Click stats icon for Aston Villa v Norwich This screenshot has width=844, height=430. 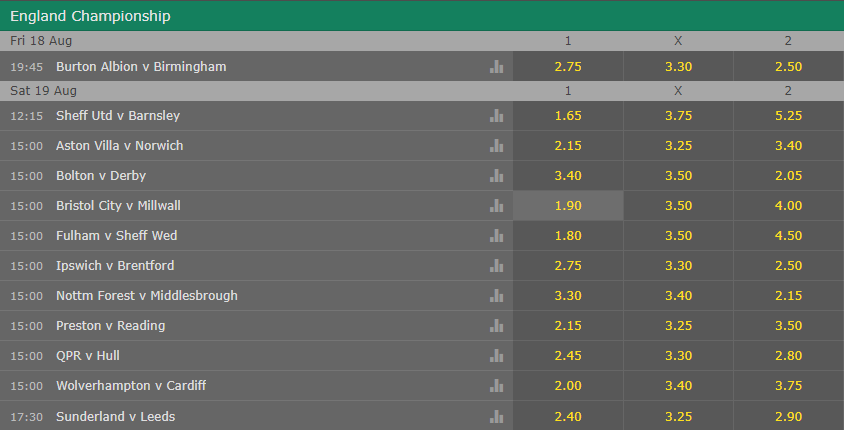496,146
